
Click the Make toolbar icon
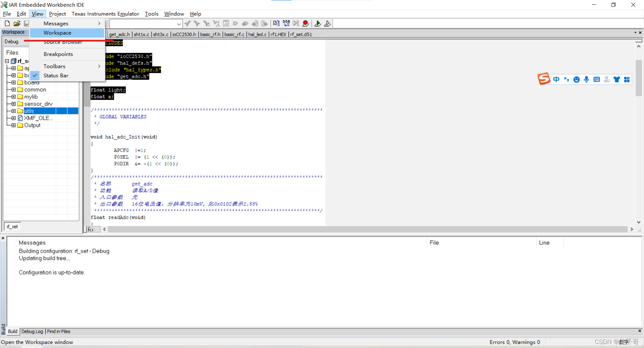(286, 23)
